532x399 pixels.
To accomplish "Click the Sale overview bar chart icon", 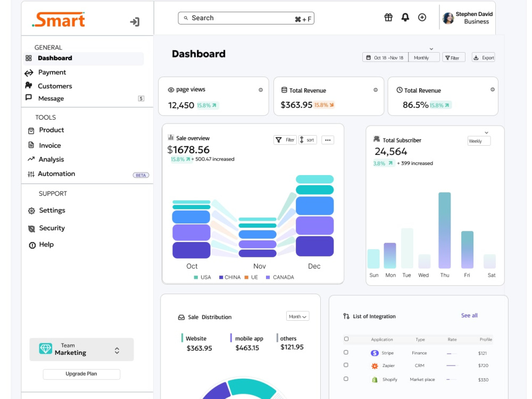I will (171, 137).
